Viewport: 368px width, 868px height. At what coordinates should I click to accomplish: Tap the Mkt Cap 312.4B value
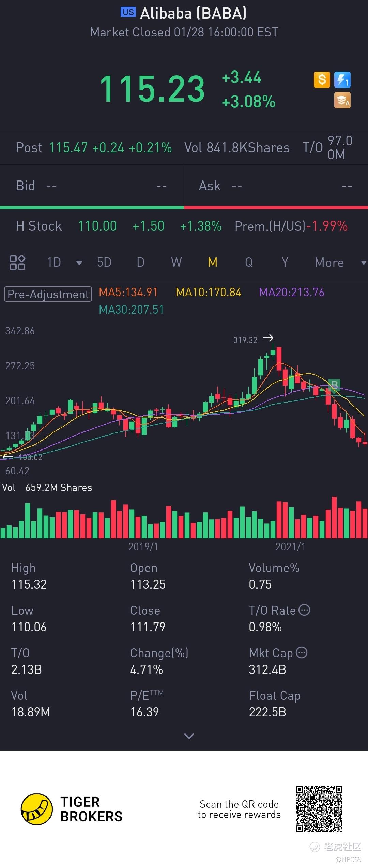267,669
